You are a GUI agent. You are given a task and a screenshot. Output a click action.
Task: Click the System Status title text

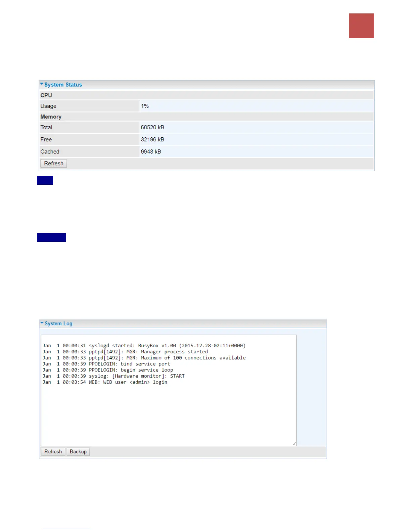(x=63, y=85)
